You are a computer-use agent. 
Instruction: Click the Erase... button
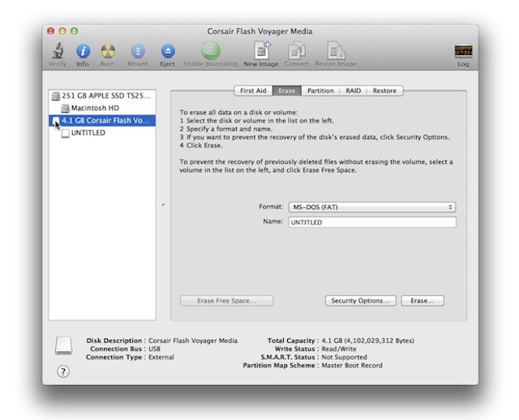click(x=422, y=301)
